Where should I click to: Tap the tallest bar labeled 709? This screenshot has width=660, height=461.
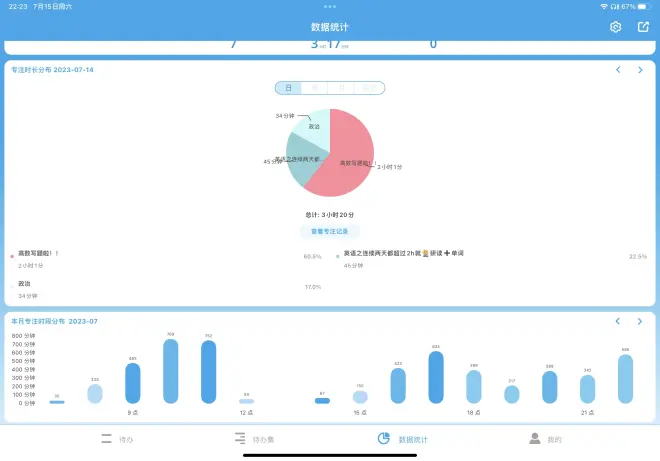coord(171,370)
